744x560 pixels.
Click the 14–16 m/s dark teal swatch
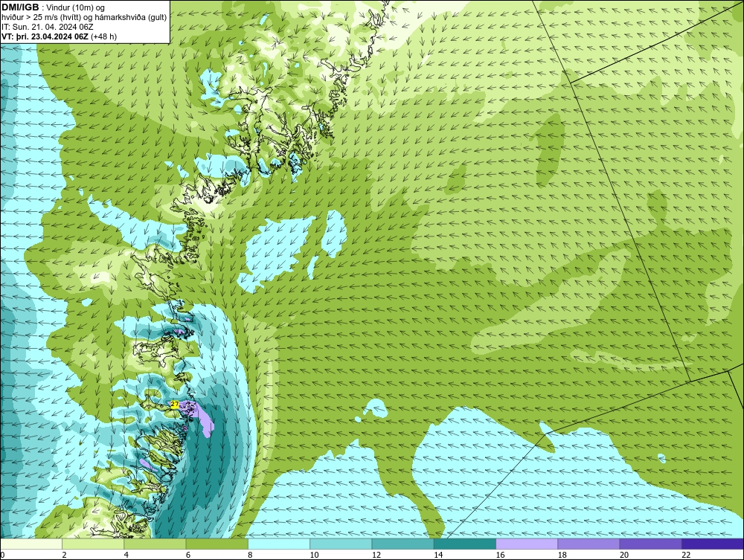465,544
